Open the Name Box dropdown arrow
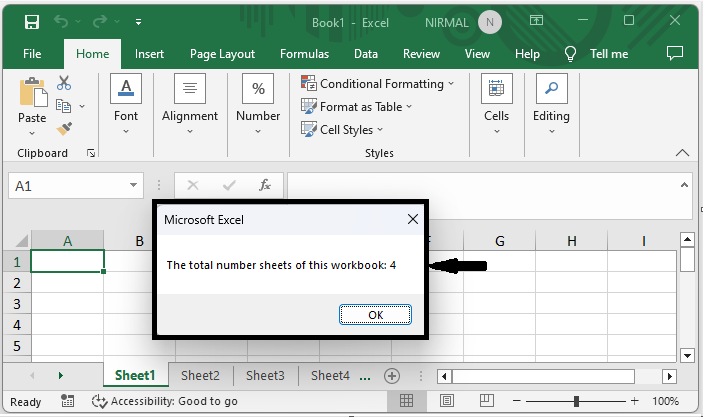Screen dimensions: 703x417 tap(135, 186)
